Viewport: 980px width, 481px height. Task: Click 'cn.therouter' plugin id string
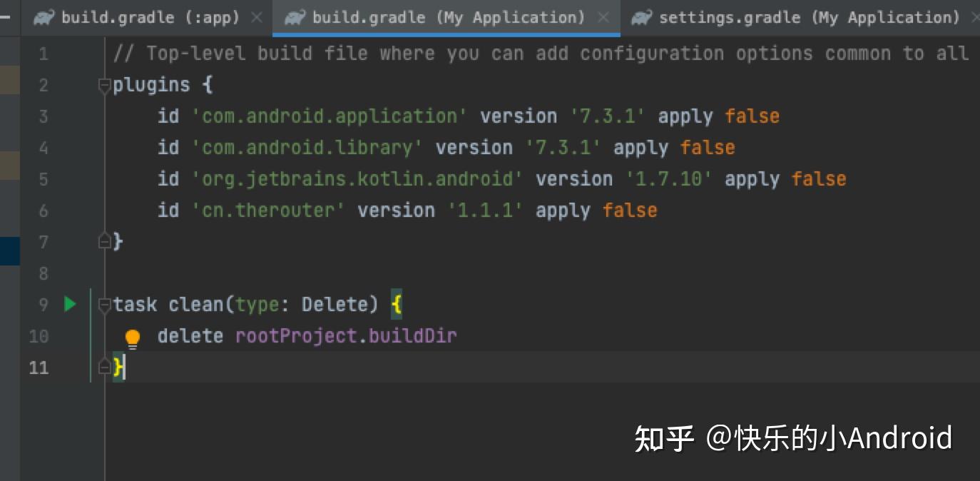(x=268, y=211)
